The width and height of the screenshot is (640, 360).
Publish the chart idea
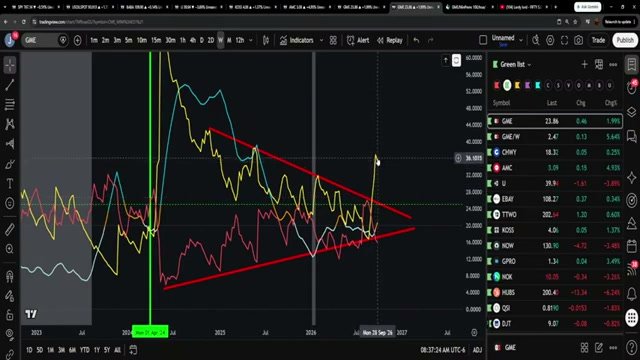point(625,40)
